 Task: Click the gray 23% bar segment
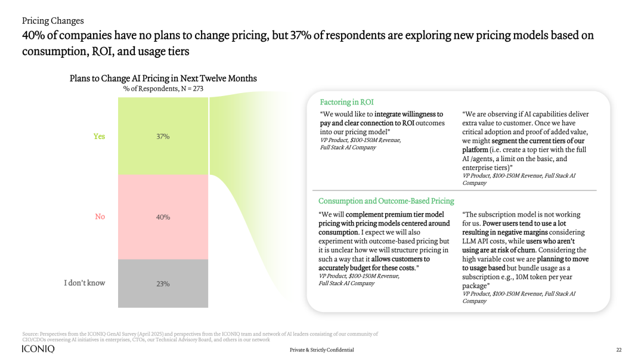(163, 283)
